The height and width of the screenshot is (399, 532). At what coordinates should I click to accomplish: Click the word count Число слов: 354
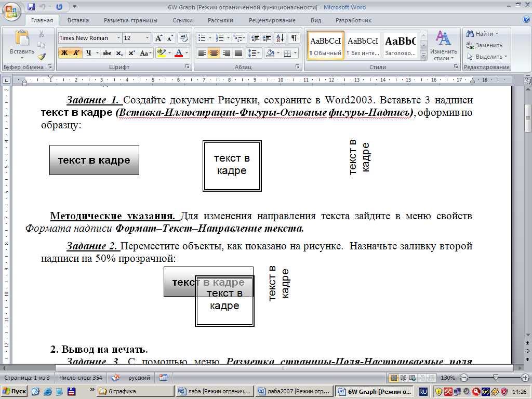[81, 378]
